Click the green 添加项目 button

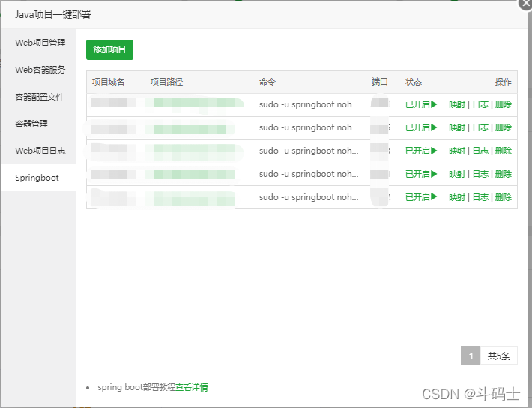[109, 49]
